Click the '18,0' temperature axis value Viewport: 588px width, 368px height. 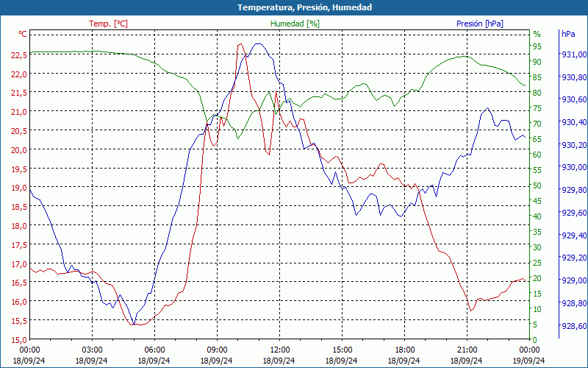(19, 226)
